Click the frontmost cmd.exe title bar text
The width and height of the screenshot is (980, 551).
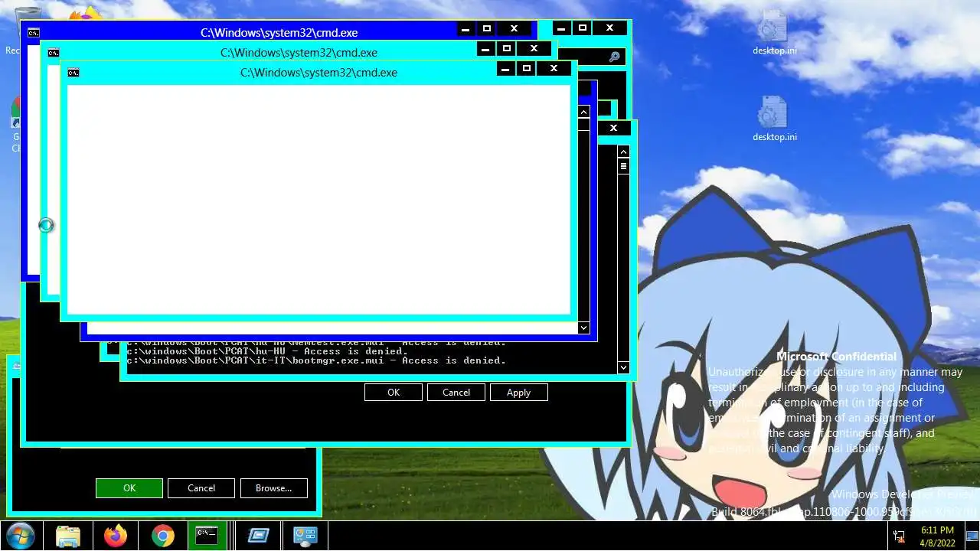(318, 73)
